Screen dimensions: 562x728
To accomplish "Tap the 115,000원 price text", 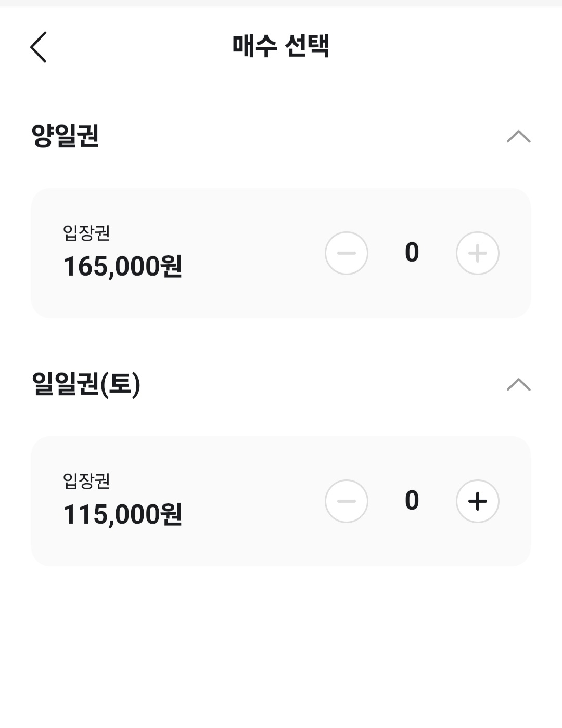I will 122,514.
